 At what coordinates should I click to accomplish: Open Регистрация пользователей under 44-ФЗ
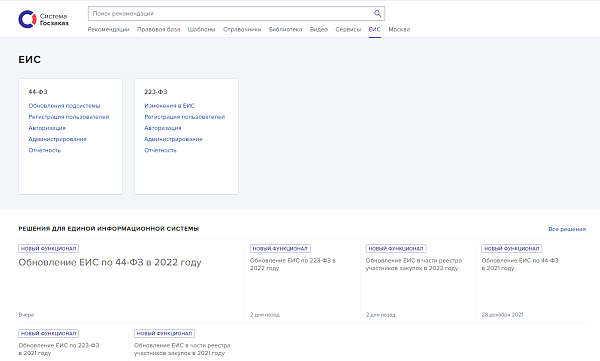click(69, 117)
